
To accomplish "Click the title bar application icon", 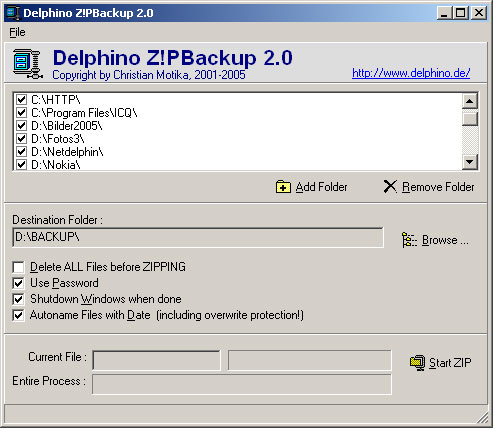I will coord(13,13).
